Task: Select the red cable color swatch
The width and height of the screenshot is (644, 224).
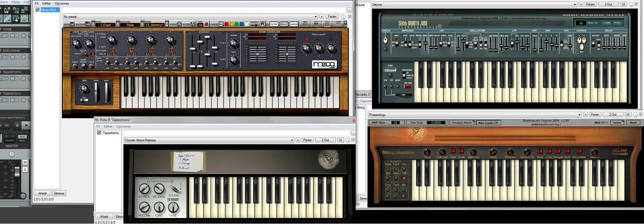Action: tap(226, 24)
